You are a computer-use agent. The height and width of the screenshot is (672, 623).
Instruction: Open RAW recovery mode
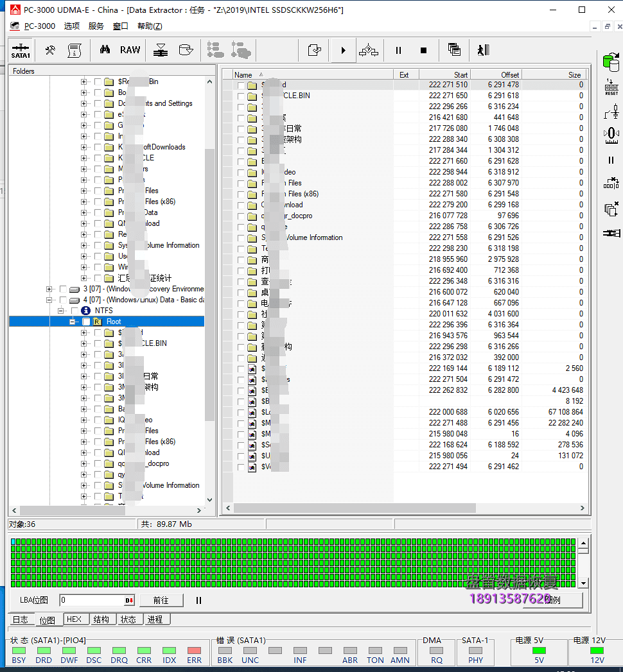pos(130,50)
